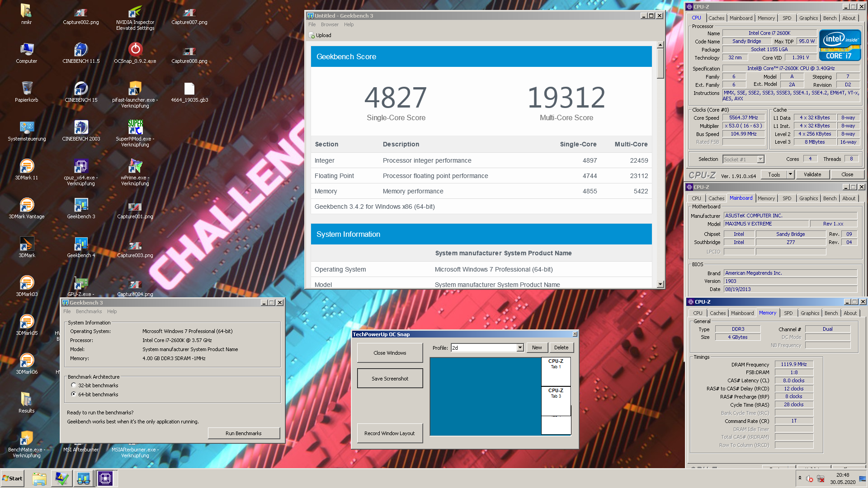This screenshot has width=868, height=488.
Task: Expand CPU-Z Tools dropdown arrow
Action: click(x=790, y=174)
